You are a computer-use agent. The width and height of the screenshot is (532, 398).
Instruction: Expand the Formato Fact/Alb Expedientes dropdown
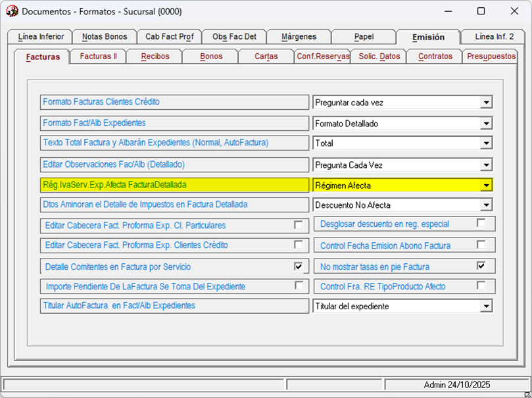click(486, 124)
